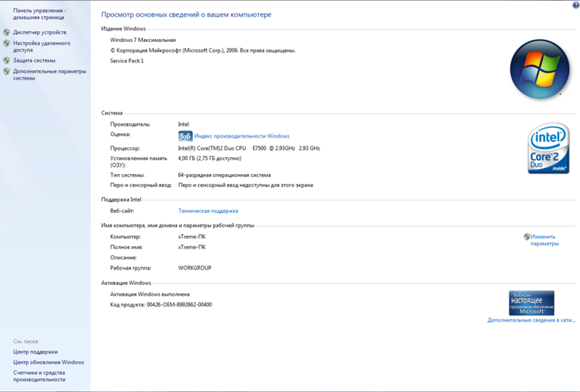580x392 pixels.
Task: Click Изменить параметры link
Action: [544, 240]
